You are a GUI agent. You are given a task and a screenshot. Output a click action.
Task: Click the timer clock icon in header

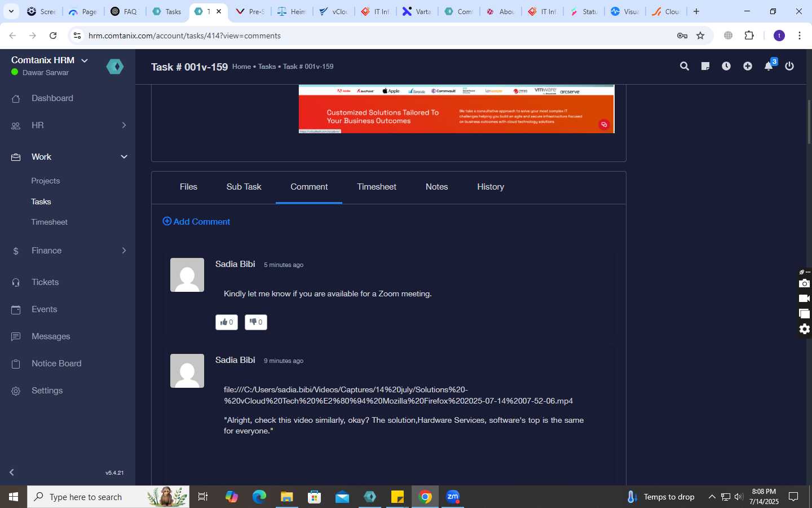click(x=726, y=66)
